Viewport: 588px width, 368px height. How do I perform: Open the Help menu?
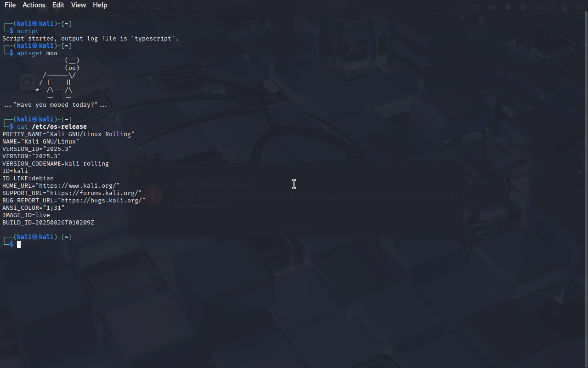click(100, 5)
